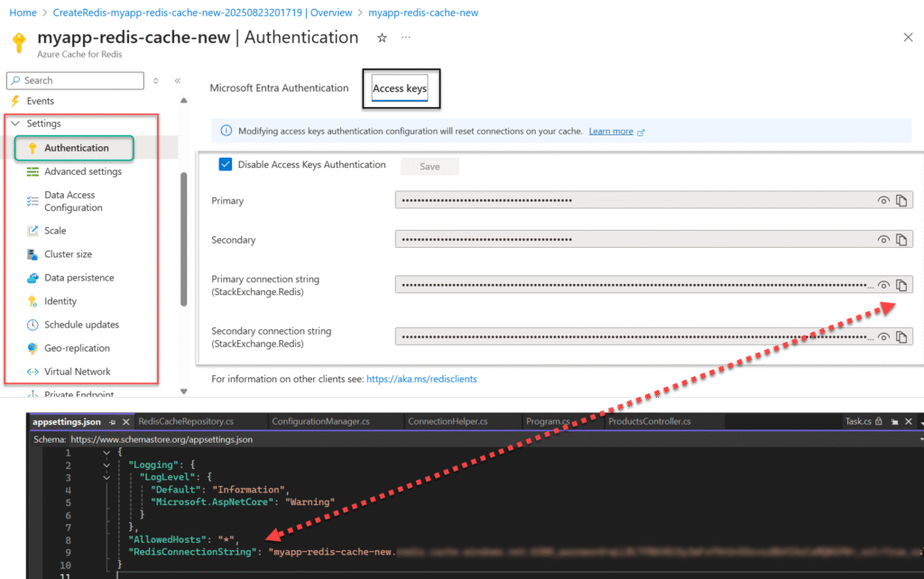
Task: Open Cluster size settings
Action: tap(68, 253)
